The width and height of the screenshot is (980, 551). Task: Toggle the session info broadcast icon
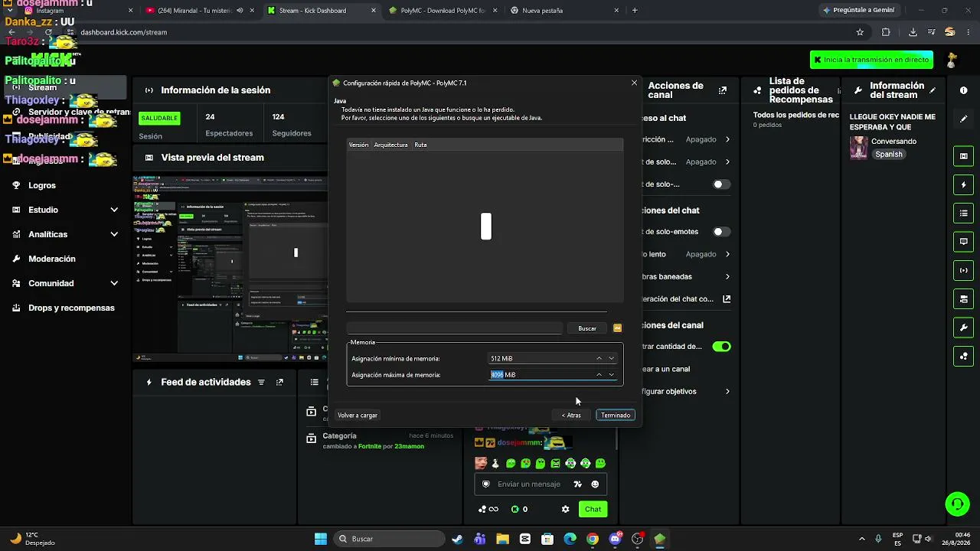(964, 270)
